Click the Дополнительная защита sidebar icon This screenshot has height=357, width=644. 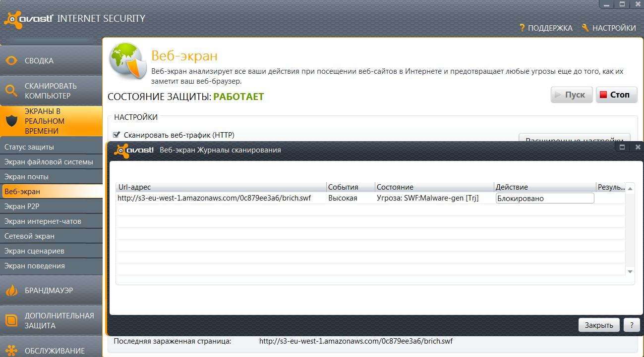(12, 320)
